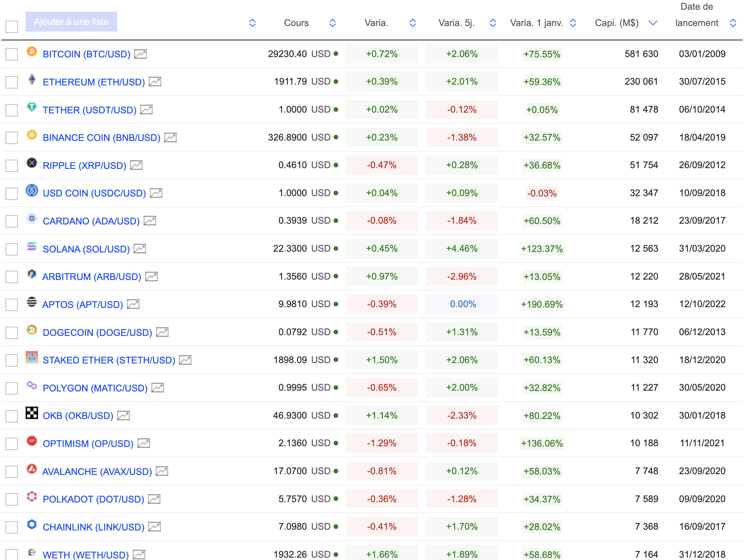Click the Date de lancement column header
The image size is (744, 560).
pyautogui.click(x=697, y=15)
